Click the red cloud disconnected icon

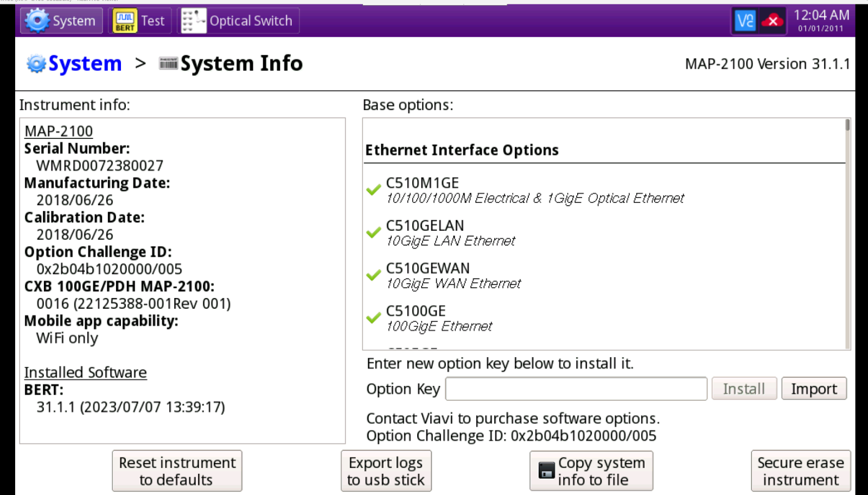772,21
